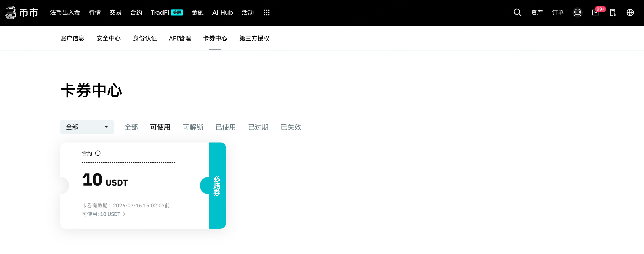Click the 必赔券 teal coupon stub
Screen dimensions: 644x254
pos(217,185)
